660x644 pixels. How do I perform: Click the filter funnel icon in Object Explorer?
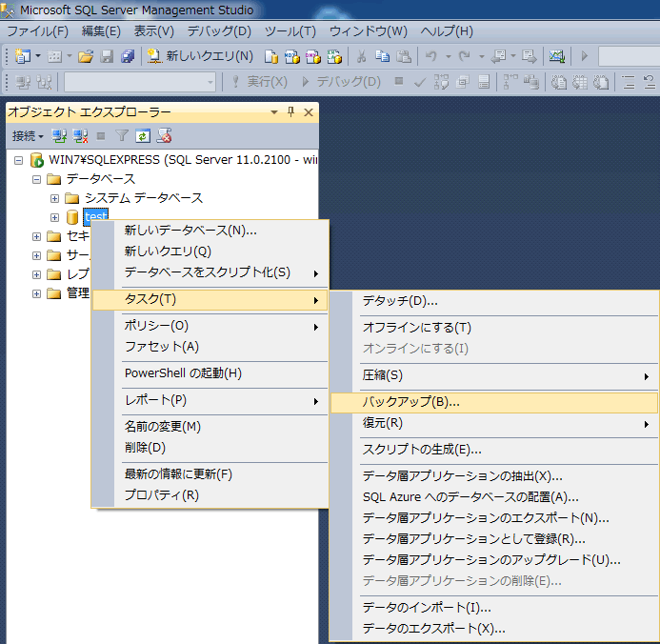122,136
